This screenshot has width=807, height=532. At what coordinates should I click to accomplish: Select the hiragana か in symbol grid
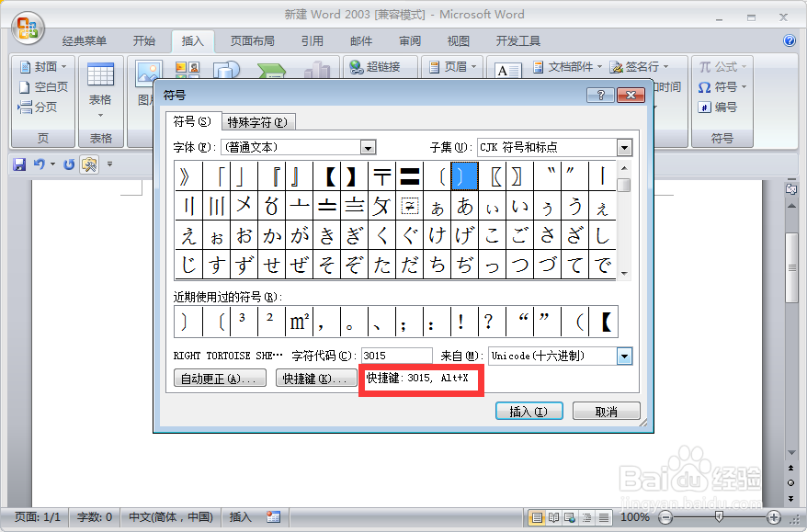point(272,236)
